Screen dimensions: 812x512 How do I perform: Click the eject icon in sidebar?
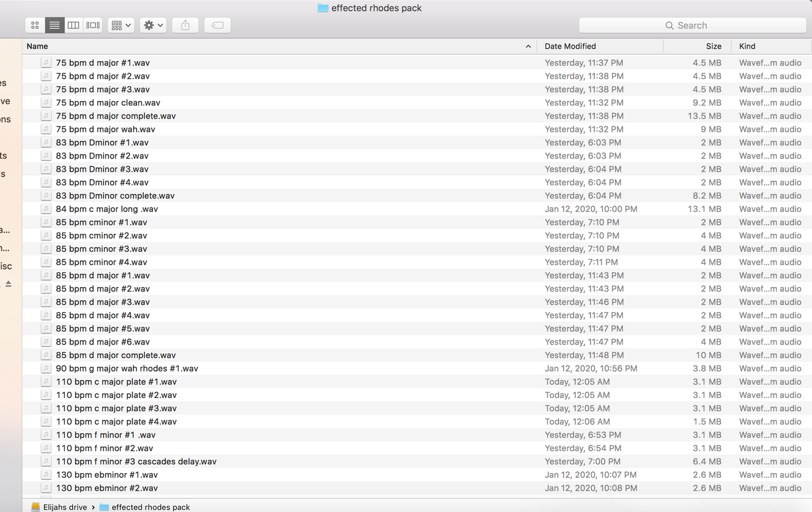(8, 284)
